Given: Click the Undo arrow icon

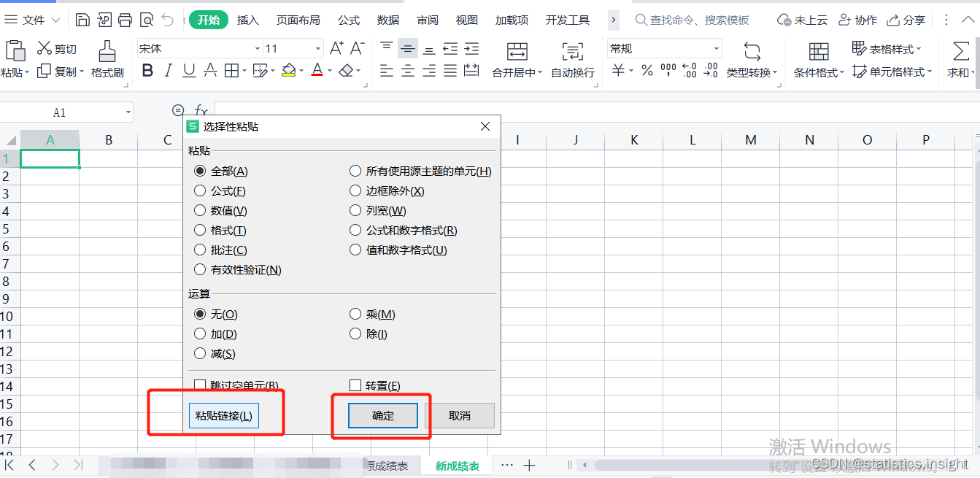Looking at the screenshot, I should click(x=168, y=20).
